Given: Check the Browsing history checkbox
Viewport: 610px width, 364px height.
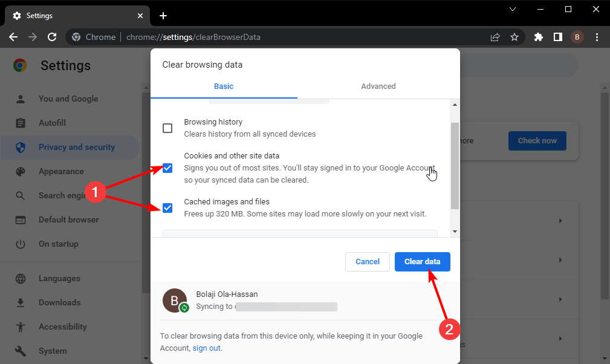Looking at the screenshot, I should pyautogui.click(x=167, y=128).
